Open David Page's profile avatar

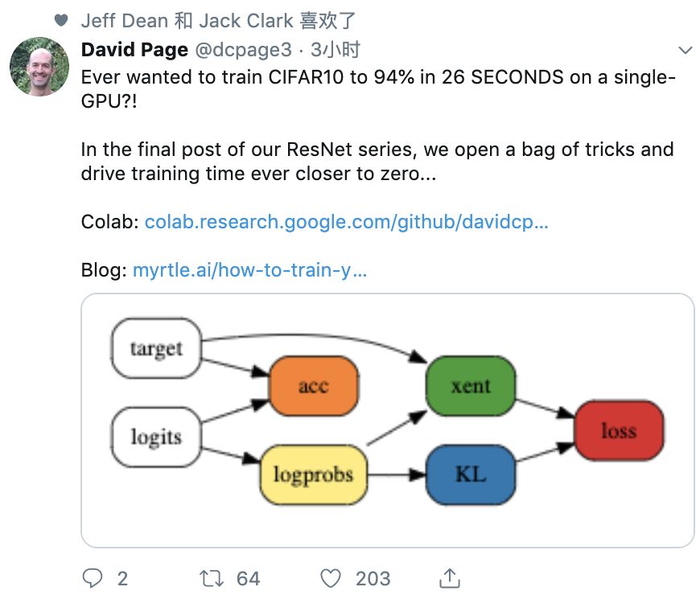[x=39, y=66]
